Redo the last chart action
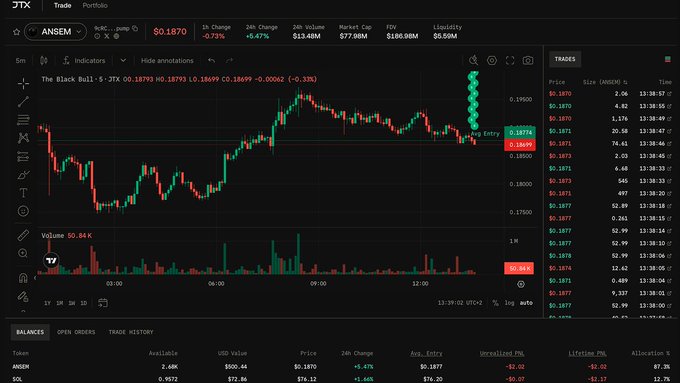The image size is (680, 383). (x=229, y=61)
